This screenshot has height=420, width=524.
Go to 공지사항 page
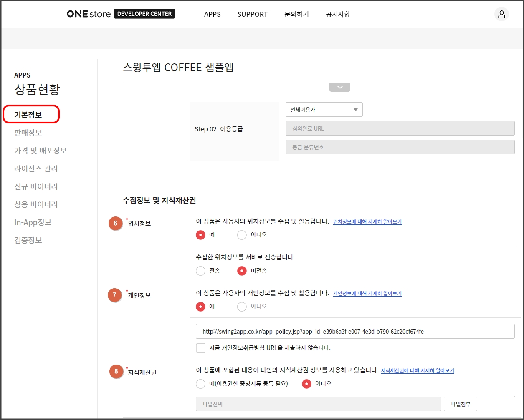tap(338, 14)
